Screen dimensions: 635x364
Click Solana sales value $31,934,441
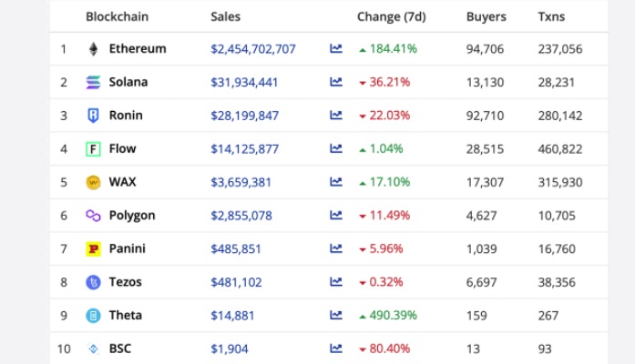[x=244, y=82]
